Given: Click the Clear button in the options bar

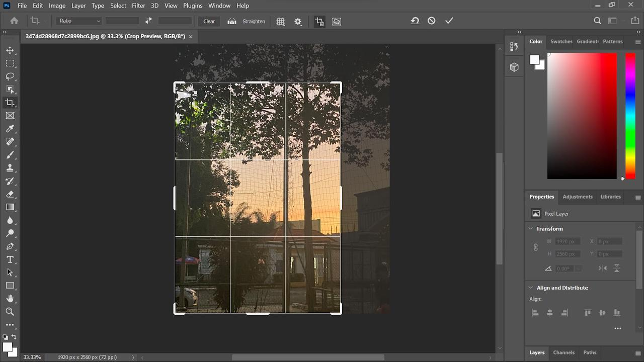Looking at the screenshot, I should (208, 21).
